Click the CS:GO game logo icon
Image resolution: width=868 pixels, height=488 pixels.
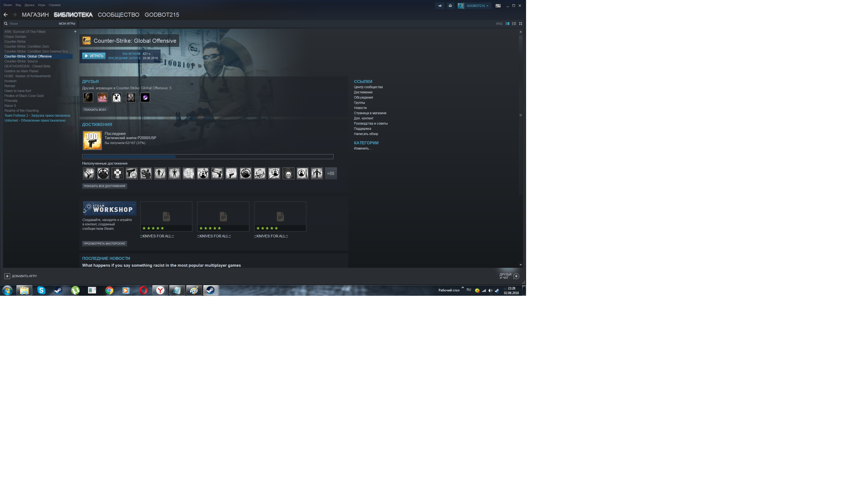87,41
